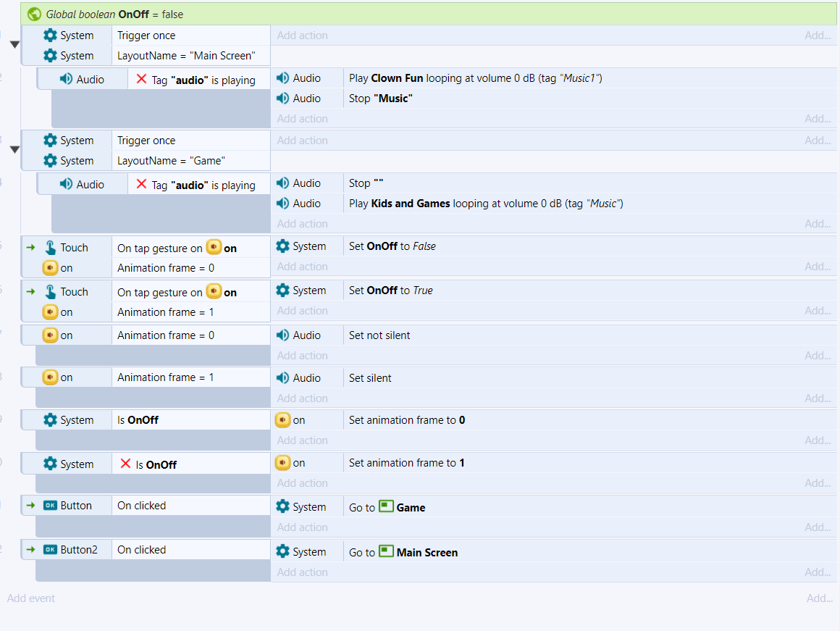
Task: Click the Button2 object icon
Action: pos(50,550)
